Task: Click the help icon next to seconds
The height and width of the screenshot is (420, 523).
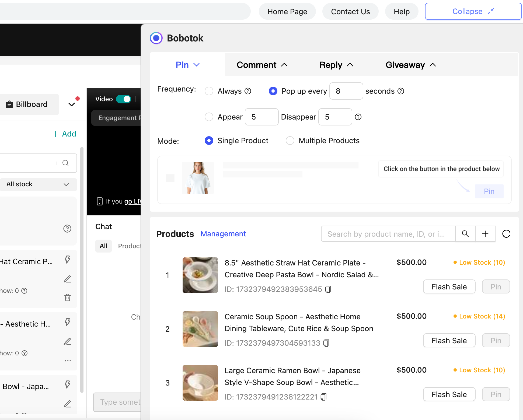Action: coord(401,91)
